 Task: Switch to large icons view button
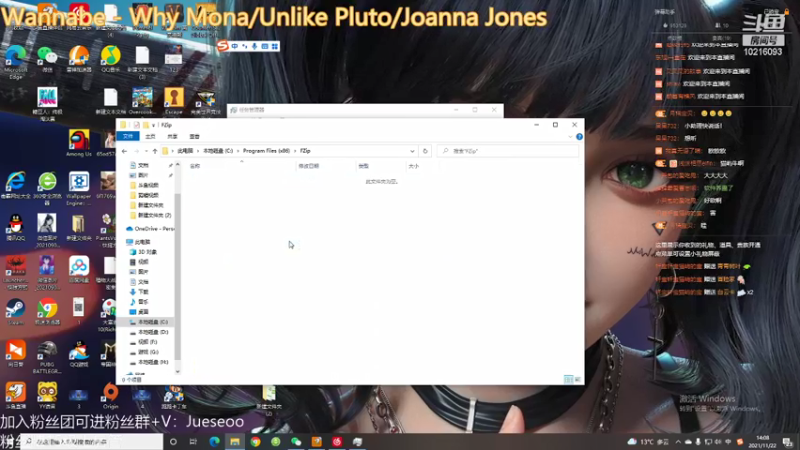577,379
